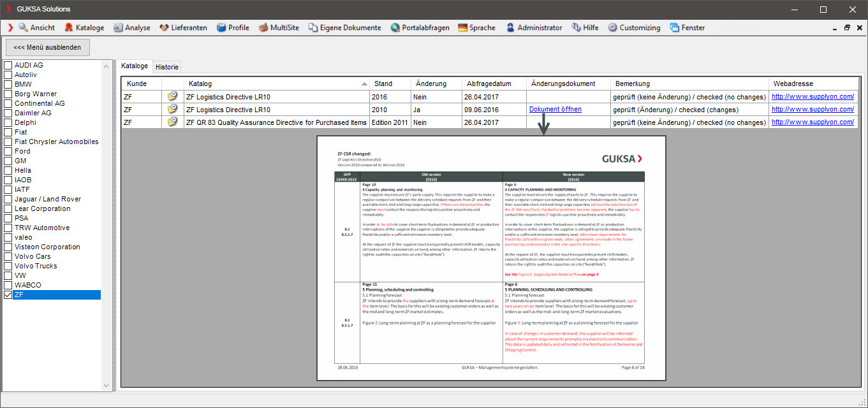
Task: Click the customer list scrollbar up arrow
Action: pyautogui.click(x=107, y=65)
